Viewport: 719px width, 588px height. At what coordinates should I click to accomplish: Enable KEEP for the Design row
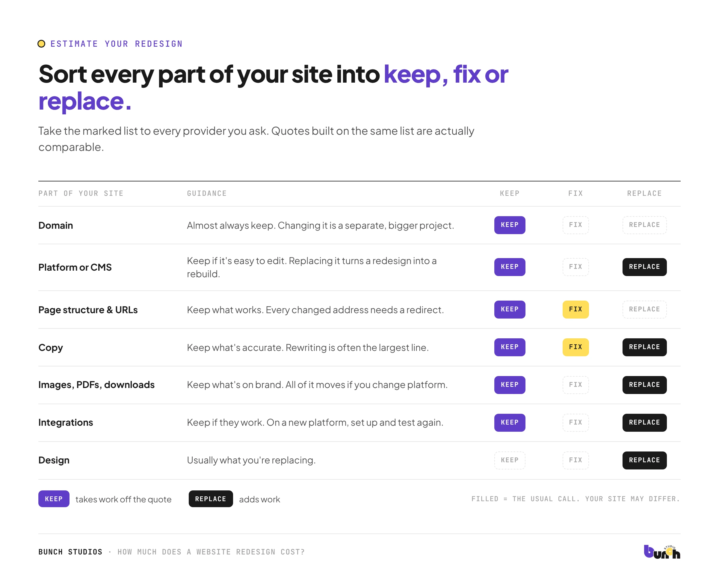pos(510,460)
